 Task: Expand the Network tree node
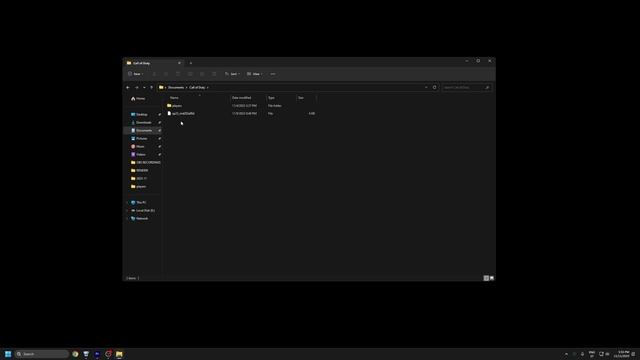pos(127,218)
